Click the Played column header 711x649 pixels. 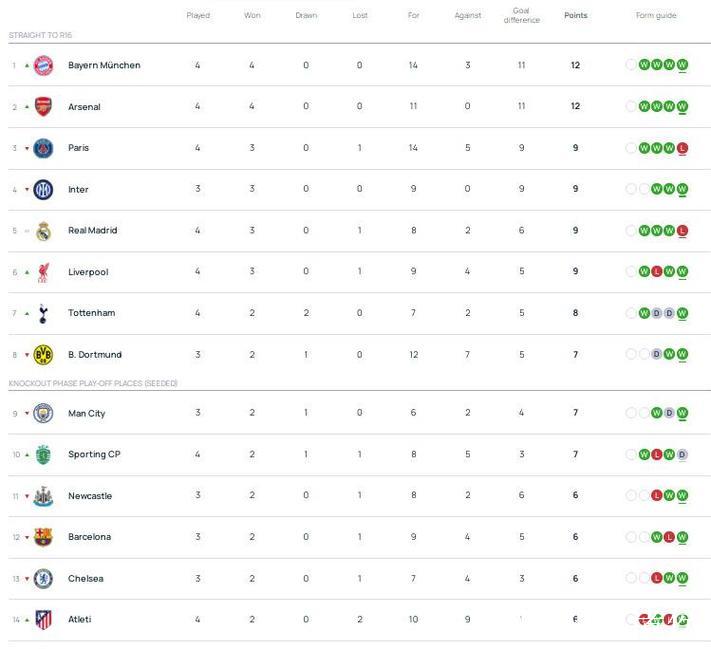tap(198, 16)
